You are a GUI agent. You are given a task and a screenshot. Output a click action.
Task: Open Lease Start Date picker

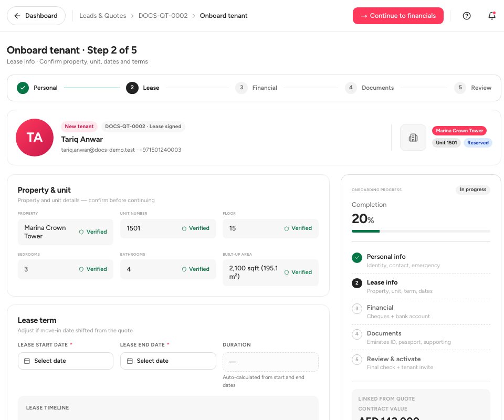[66, 361]
